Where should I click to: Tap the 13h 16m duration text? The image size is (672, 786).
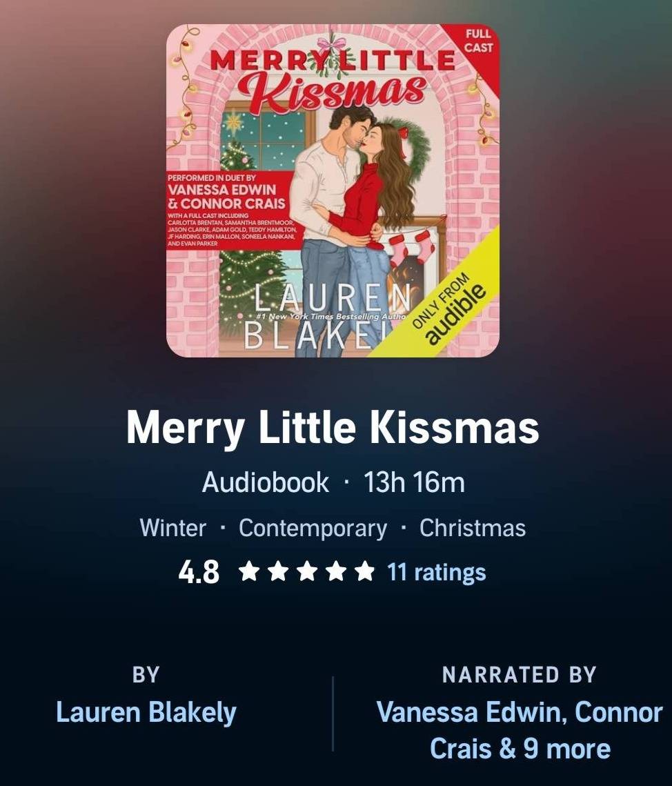click(414, 482)
